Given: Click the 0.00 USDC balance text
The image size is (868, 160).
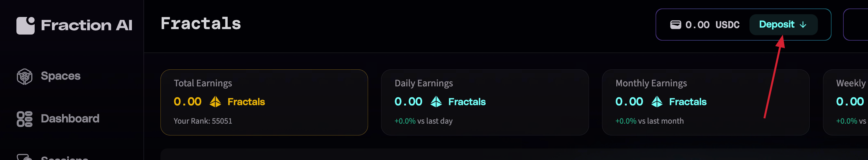Looking at the screenshot, I should coord(712,25).
